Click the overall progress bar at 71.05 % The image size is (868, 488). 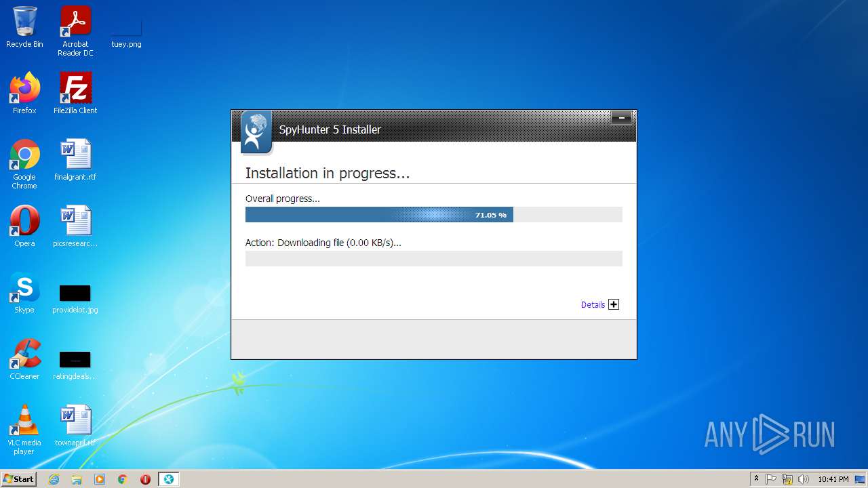(x=433, y=215)
